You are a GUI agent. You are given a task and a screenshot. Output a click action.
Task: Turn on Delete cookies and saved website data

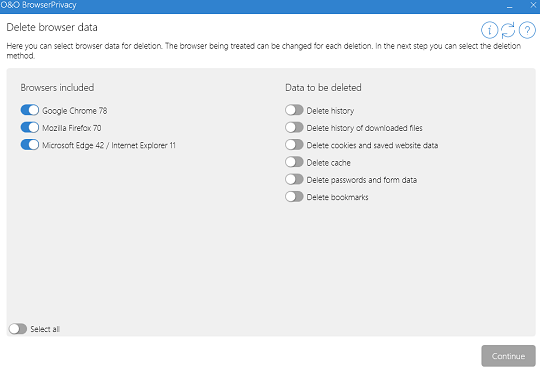(294, 145)
